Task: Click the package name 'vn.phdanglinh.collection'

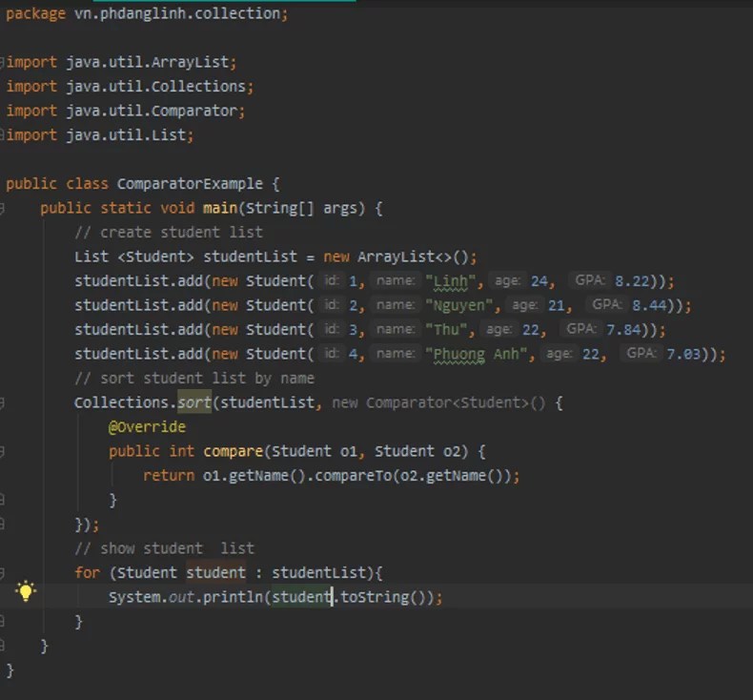Action: coord(177,13)
